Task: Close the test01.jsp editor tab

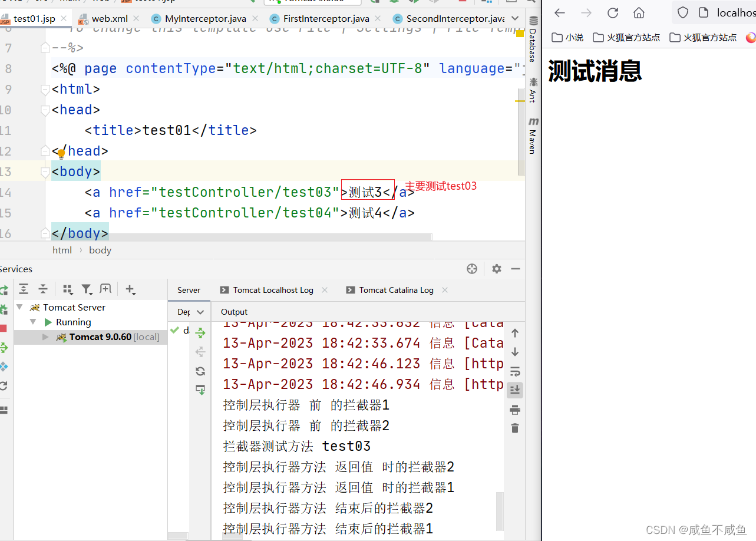Action: point(64,18)
